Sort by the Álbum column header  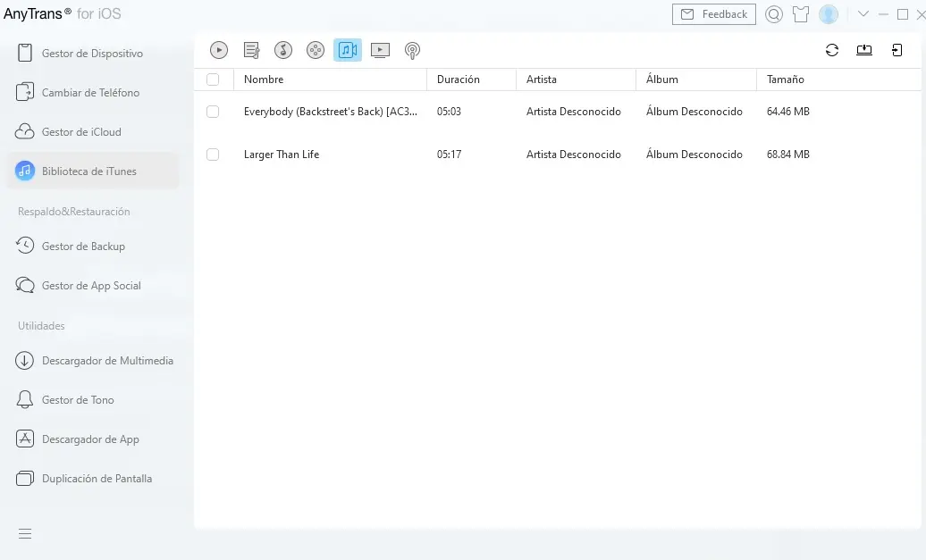coord(696,79)
